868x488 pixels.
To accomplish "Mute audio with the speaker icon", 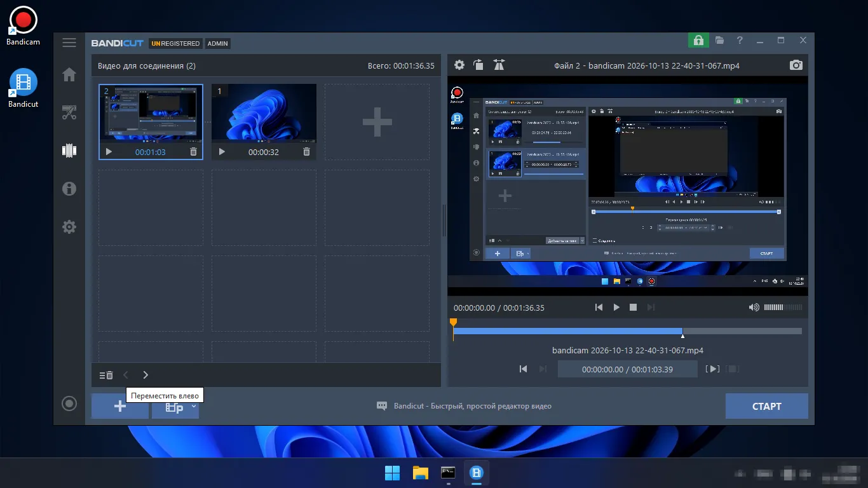I will tap(754, 307).
